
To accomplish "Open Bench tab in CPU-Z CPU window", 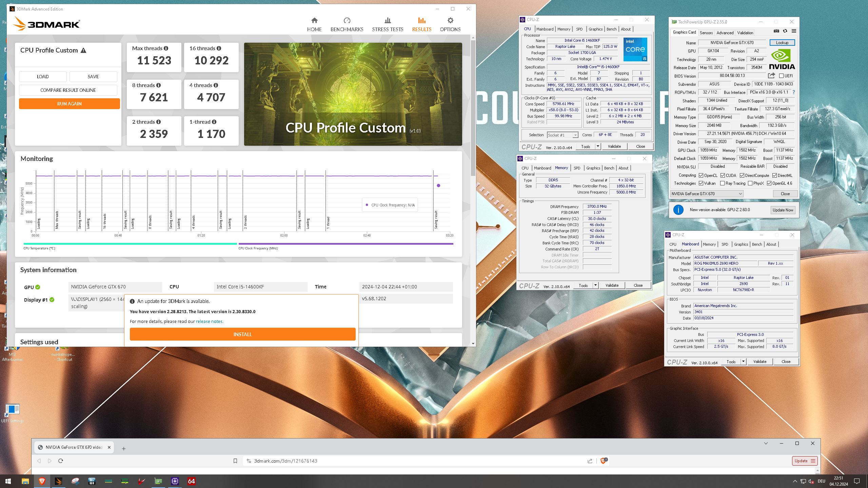I will [611, 29].
